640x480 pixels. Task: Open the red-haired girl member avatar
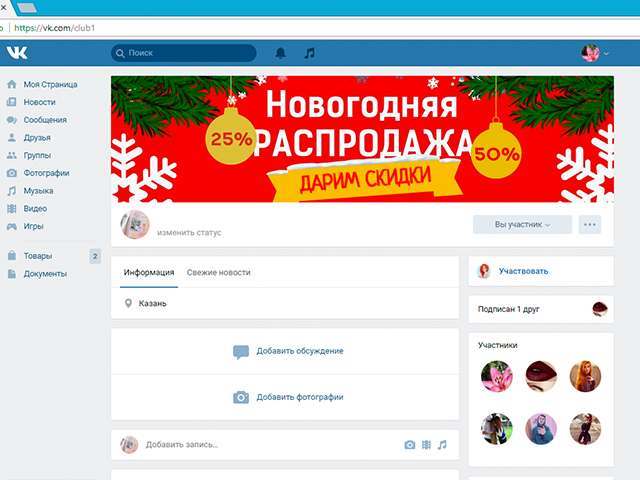(585, 376)
